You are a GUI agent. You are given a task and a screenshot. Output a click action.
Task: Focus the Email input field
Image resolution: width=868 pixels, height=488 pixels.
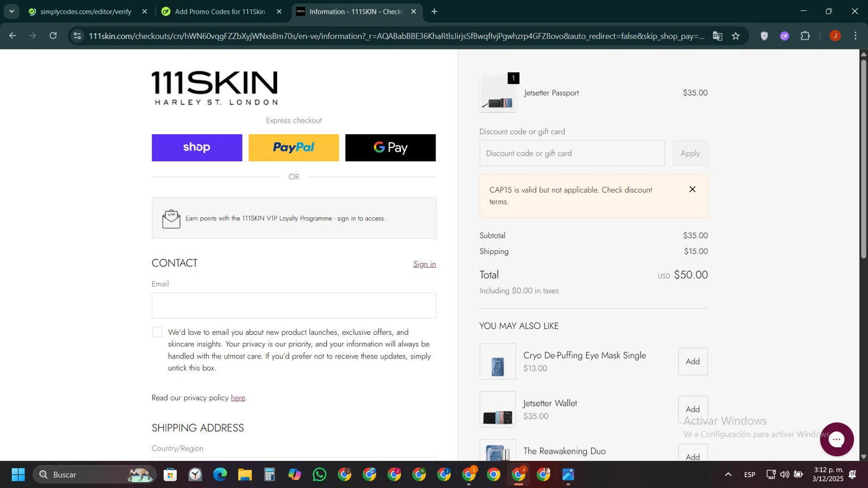(294, 305)
